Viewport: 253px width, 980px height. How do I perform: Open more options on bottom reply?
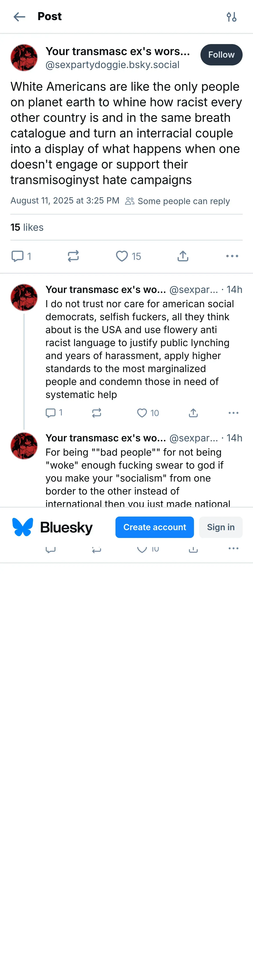(233, 548)
